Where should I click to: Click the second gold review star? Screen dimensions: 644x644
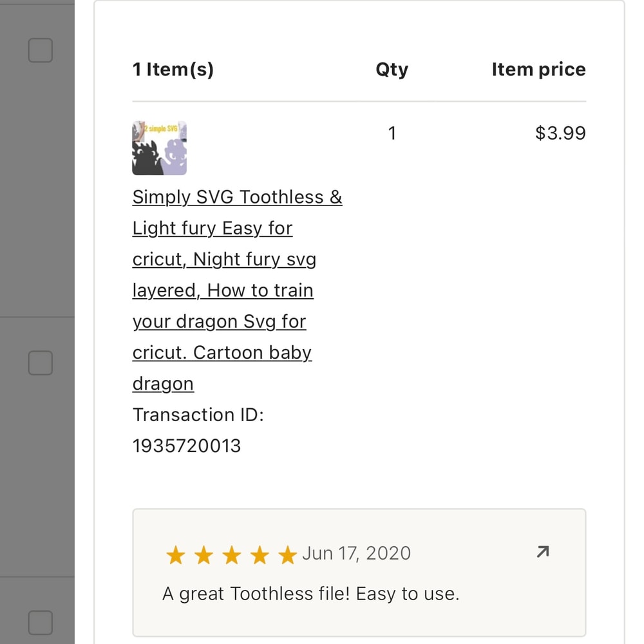204,554
